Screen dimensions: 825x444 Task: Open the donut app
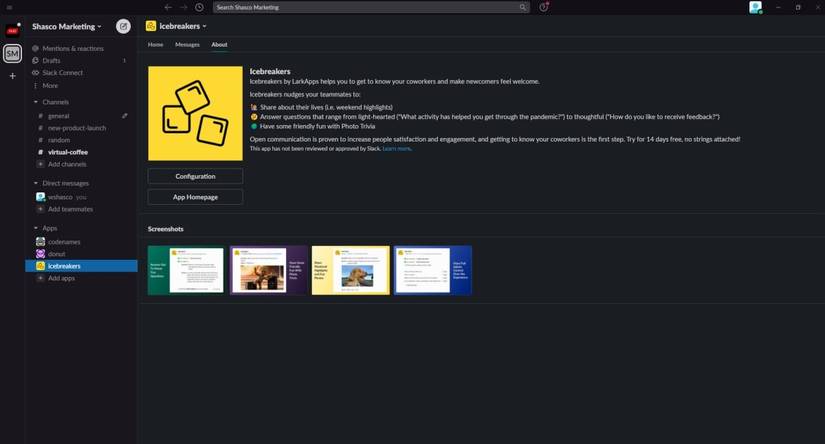pos(56,254)
